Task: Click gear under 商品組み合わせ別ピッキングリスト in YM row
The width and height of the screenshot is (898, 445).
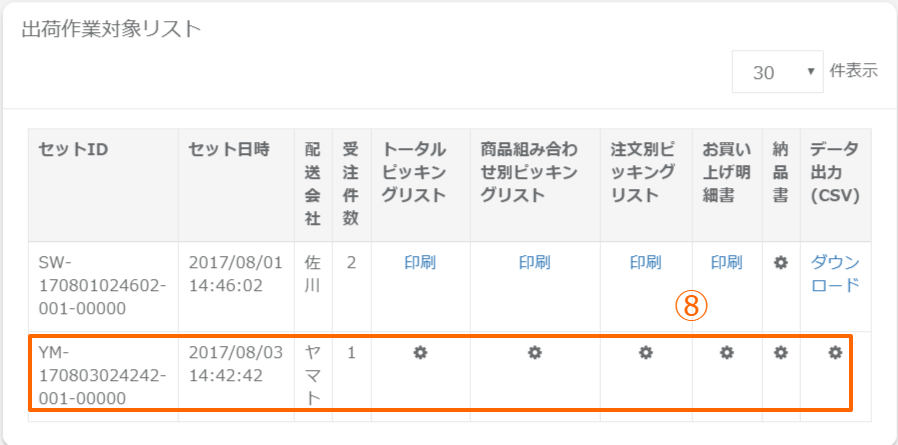Action: pos(535,352)
